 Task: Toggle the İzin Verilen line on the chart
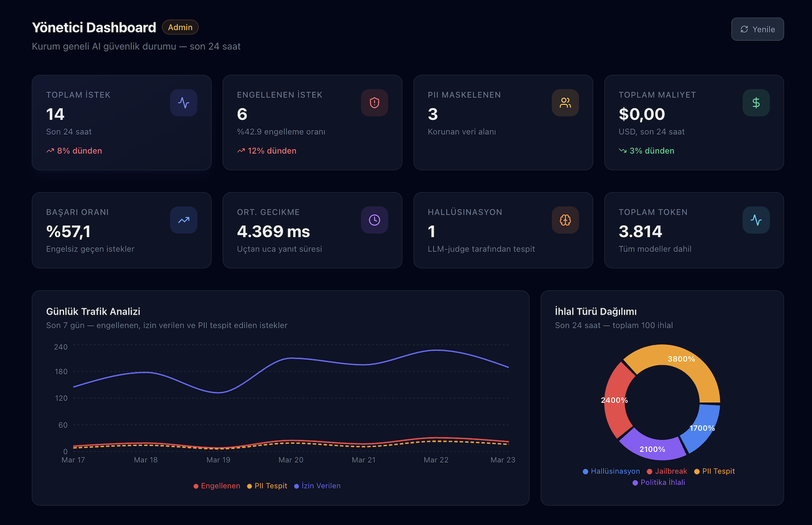pos(317,486)
